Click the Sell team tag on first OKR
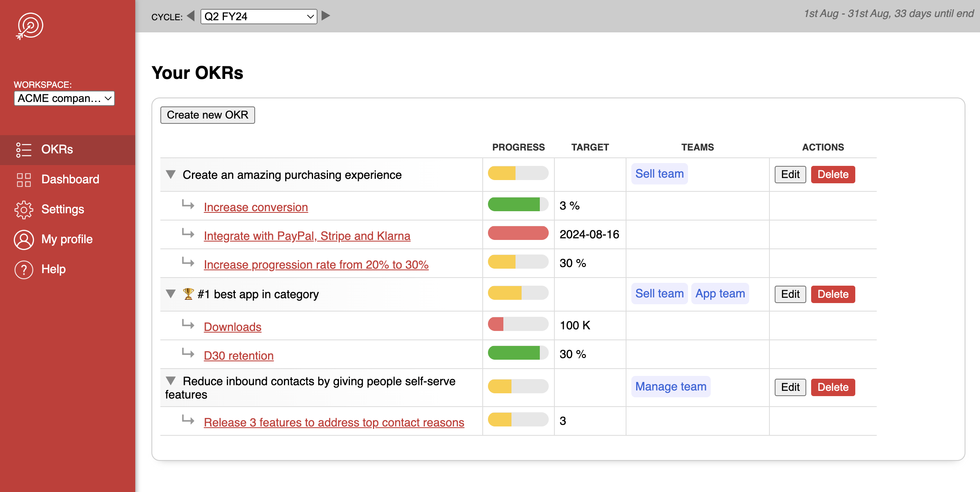The image size is (980, 492). tap(659, 174)
